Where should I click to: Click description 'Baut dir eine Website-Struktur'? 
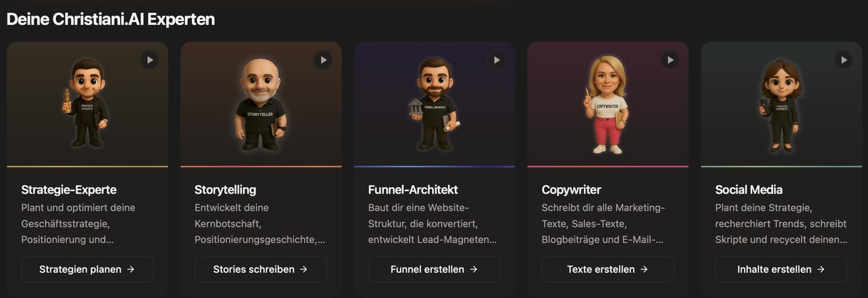433,223
